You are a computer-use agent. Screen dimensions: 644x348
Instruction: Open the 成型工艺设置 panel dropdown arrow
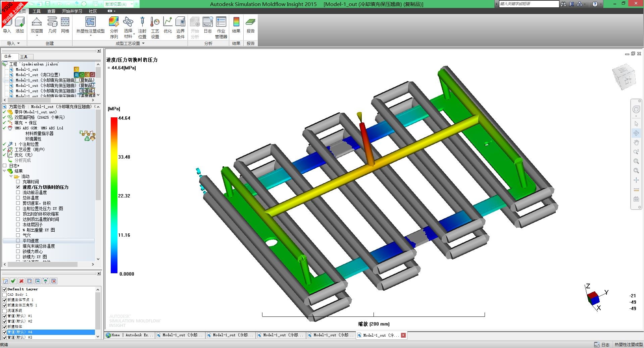[x=143, y=43]
